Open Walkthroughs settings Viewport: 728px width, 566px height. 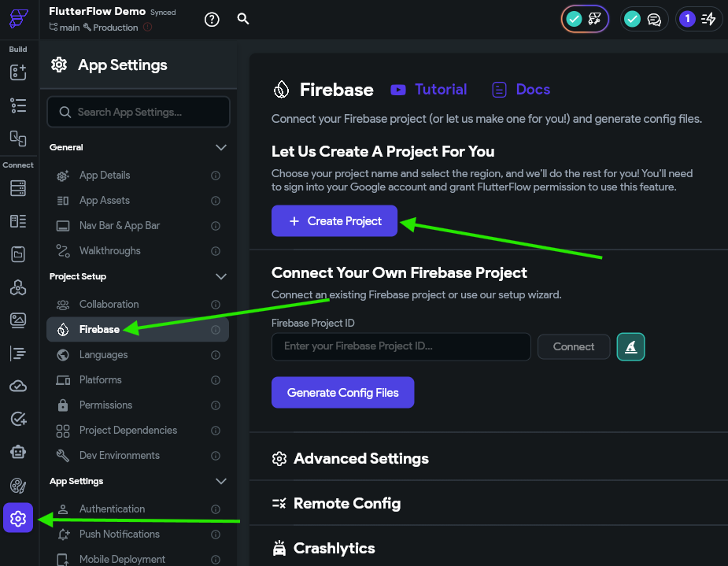138,251
